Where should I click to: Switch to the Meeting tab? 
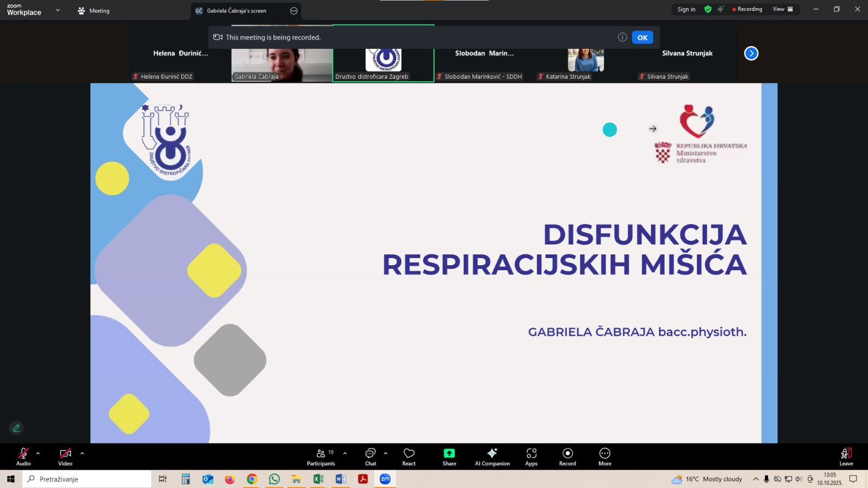[x=93, y=11]
